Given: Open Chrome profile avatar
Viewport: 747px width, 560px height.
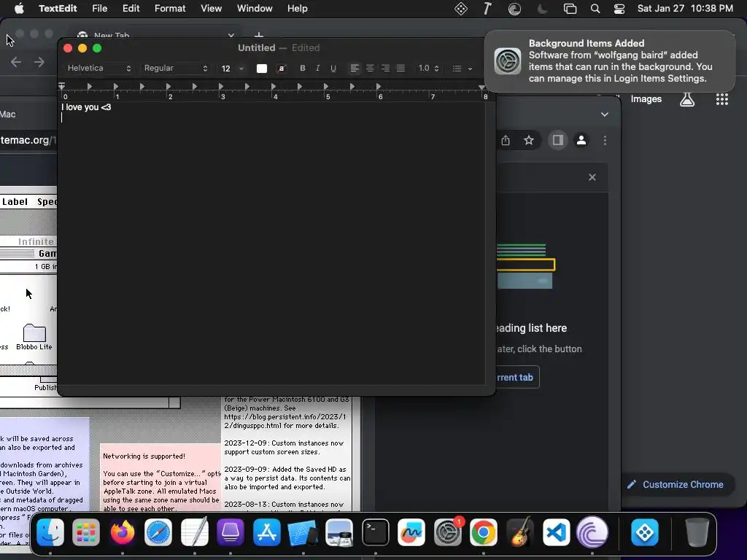Looking at the screenshot, I should [581, 140].
